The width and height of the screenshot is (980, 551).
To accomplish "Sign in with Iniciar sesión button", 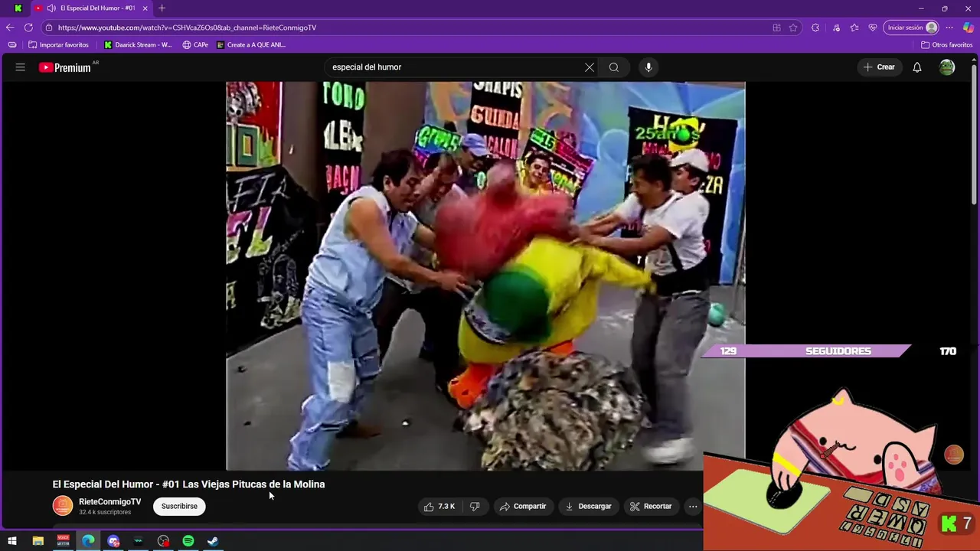I will (911, 28).
